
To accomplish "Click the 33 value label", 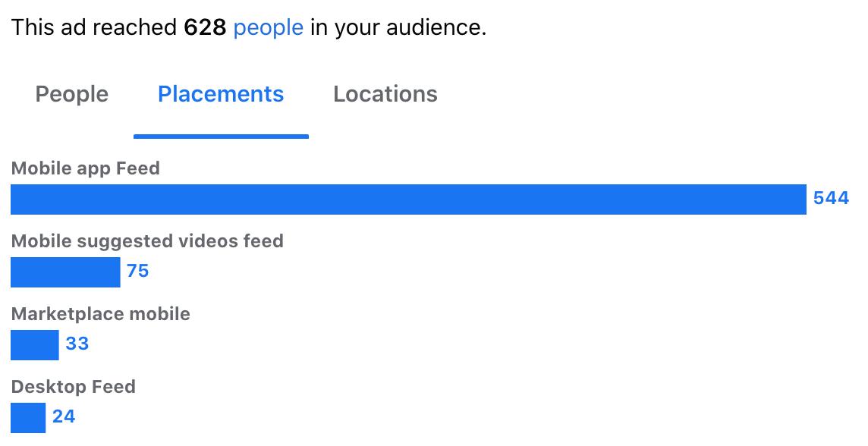I will pyautogui.click(x=77, y=344).
